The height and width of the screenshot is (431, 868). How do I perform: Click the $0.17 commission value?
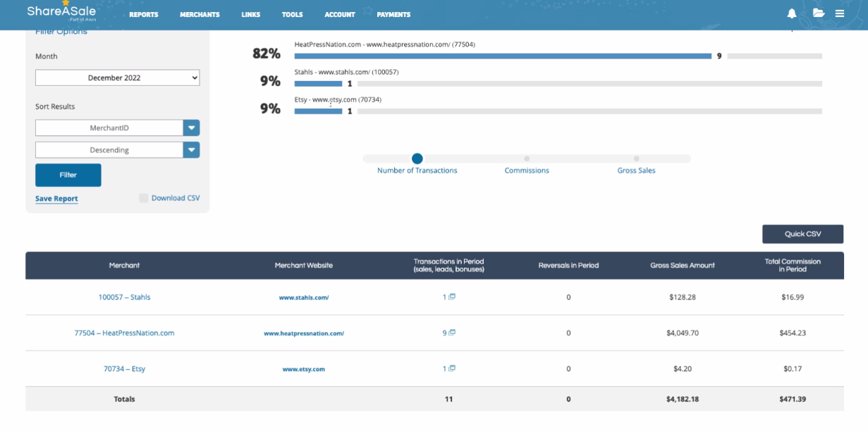coord(793,369)
